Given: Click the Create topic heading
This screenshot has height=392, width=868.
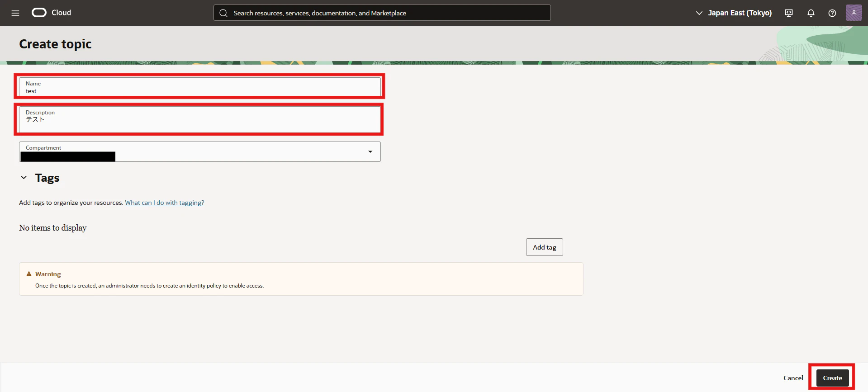Looking at the screenshot, I should click(x=55, y=44).
